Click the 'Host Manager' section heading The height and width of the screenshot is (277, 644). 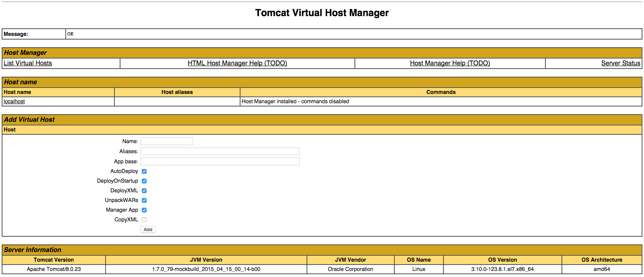(x=25, y=53)
